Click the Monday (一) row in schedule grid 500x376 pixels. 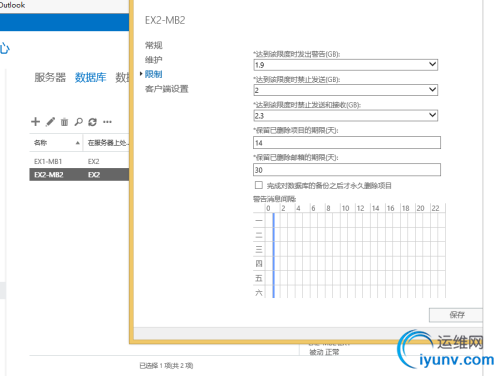349,220
